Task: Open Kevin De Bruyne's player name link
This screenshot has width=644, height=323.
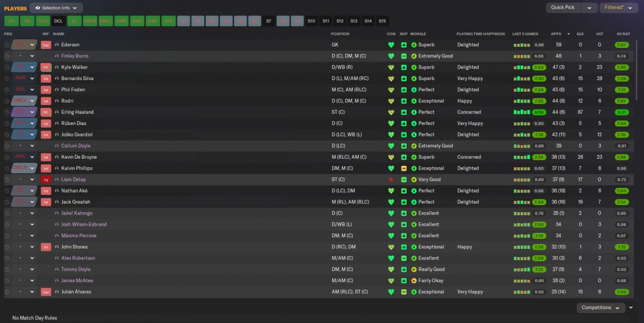Action: 79,157
